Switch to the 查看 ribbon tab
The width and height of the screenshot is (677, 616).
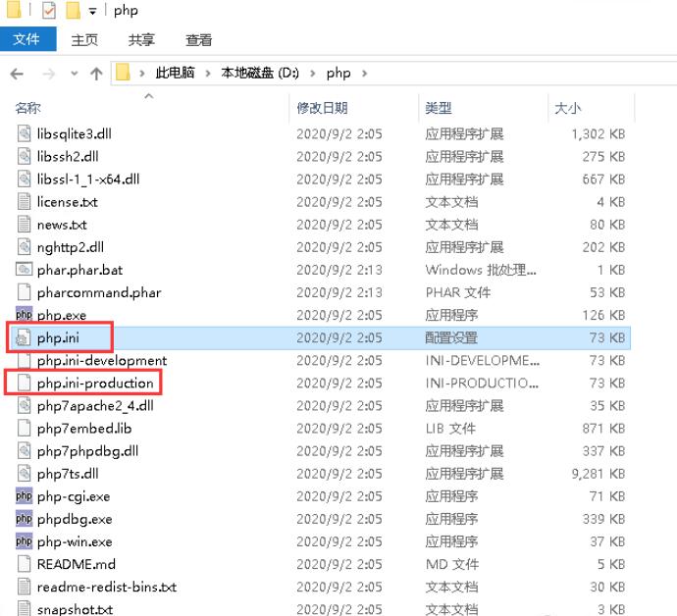tap(198, 40)
